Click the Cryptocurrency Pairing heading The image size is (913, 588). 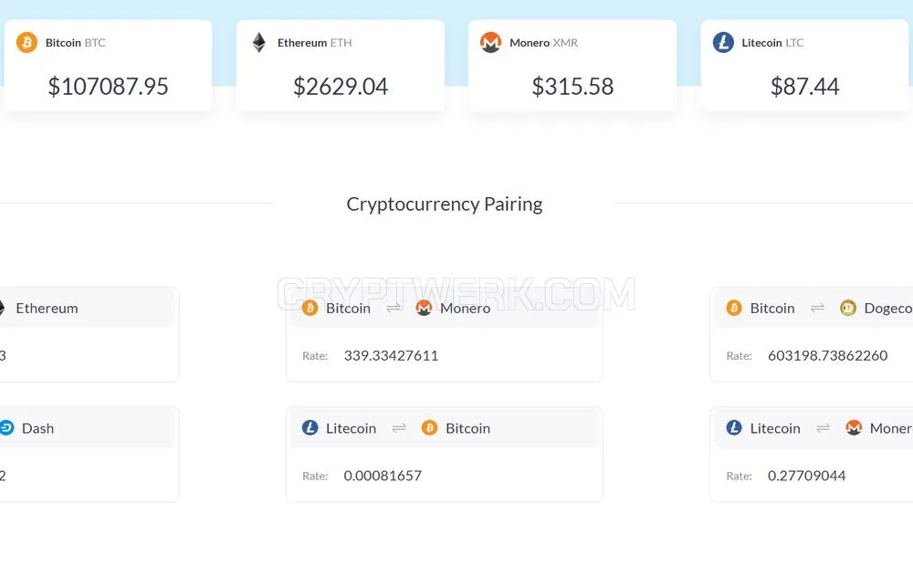(445, 204)
